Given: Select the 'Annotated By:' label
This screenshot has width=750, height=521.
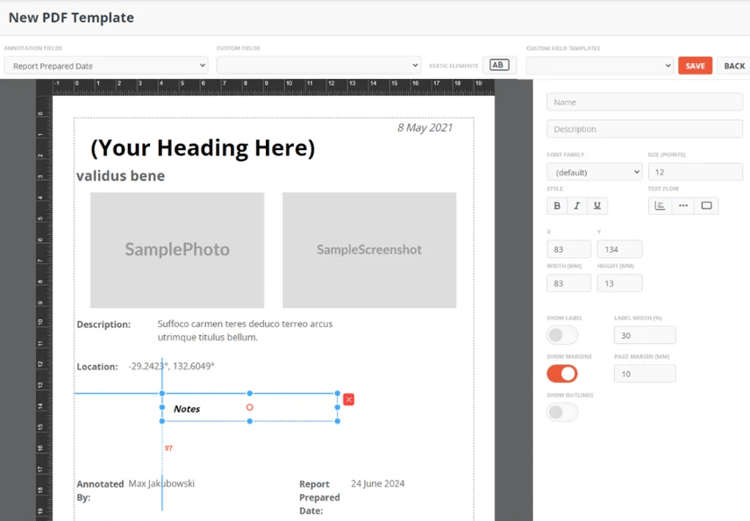Looking at the screenshot, I should tap(100, 490).
